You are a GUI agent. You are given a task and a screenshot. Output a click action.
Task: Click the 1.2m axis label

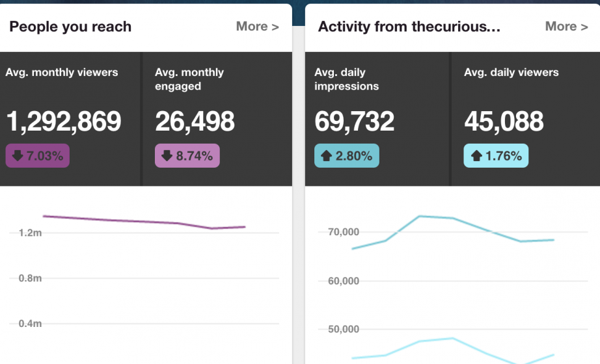[30, 233]
